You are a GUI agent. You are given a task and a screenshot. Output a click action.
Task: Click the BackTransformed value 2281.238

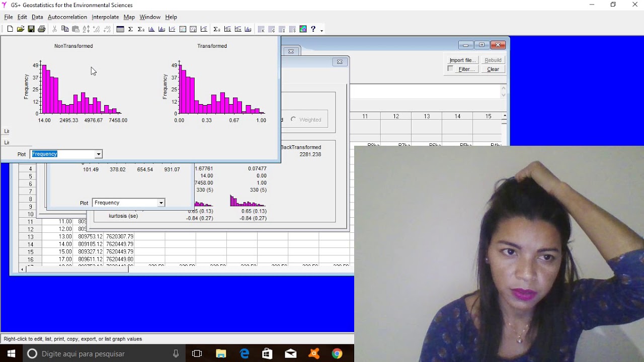tap(310, 154)
